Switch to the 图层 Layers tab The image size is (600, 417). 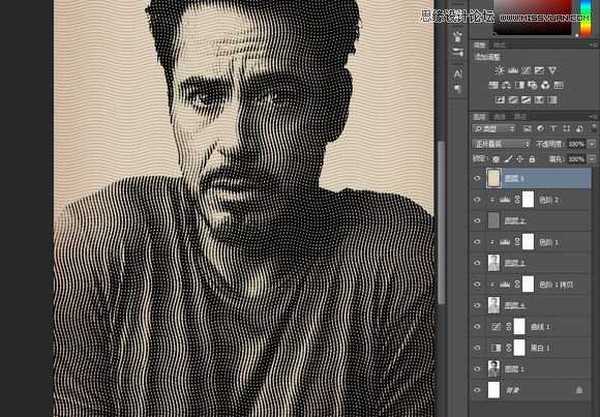tap(479, 116)
